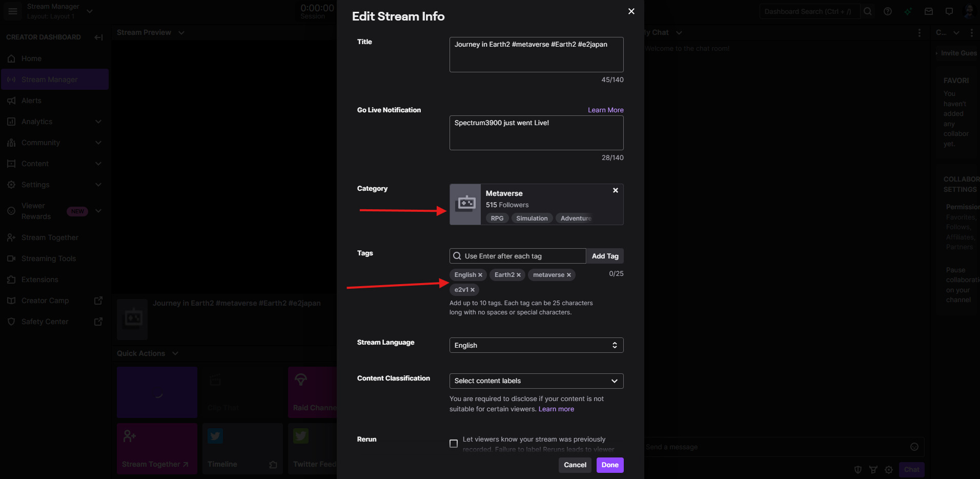The width and height of the screenshot is (980, 479).
Task: Expand the Select content labels dropdown
Action: click(x=536, y=381)
